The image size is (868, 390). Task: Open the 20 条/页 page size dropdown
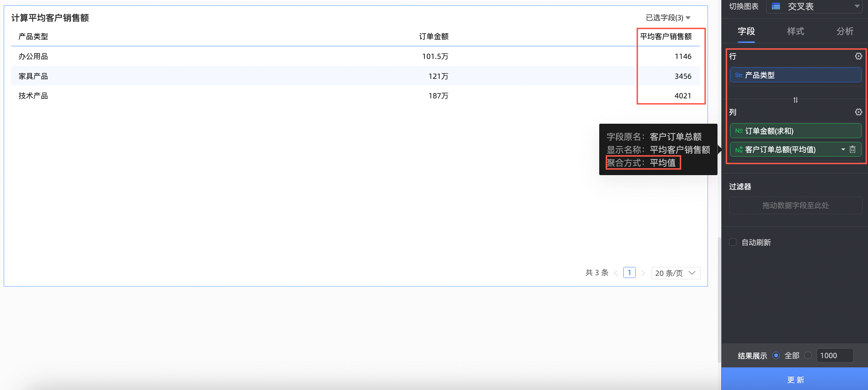point(675,273)
